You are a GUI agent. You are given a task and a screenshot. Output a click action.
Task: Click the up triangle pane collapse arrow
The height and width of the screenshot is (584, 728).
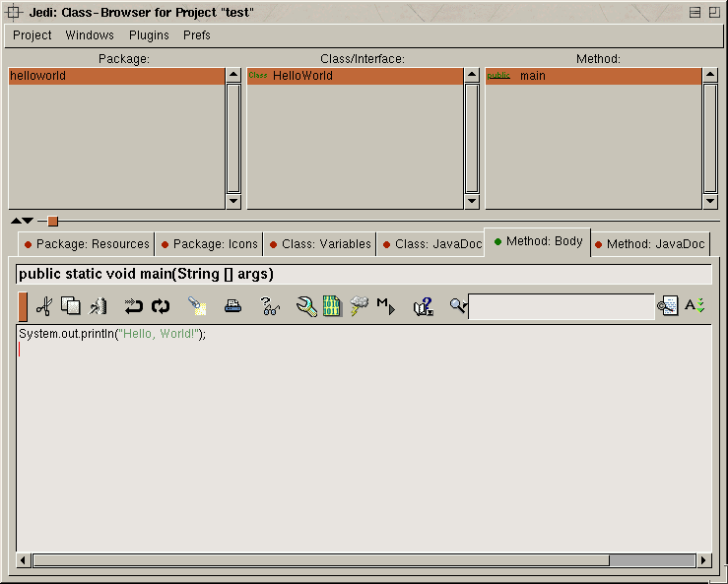click(16, 221)
